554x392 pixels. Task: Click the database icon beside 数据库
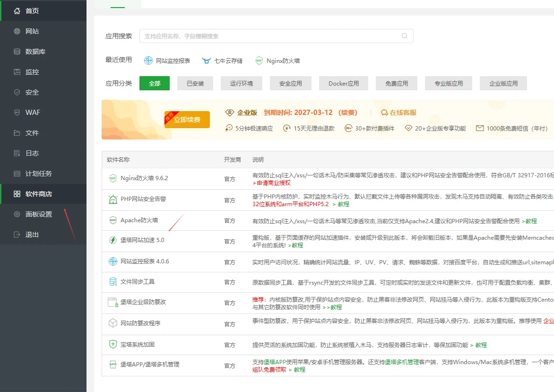(x=17, y=52)
